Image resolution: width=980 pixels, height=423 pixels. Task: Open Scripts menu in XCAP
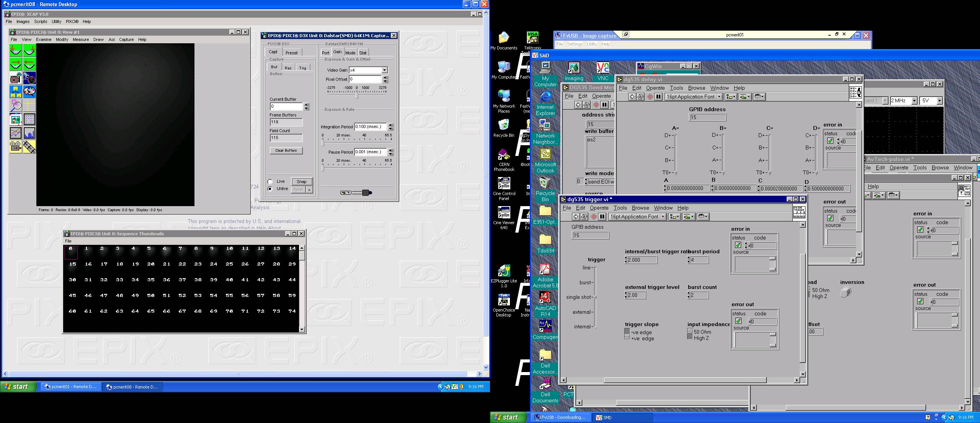41,21
